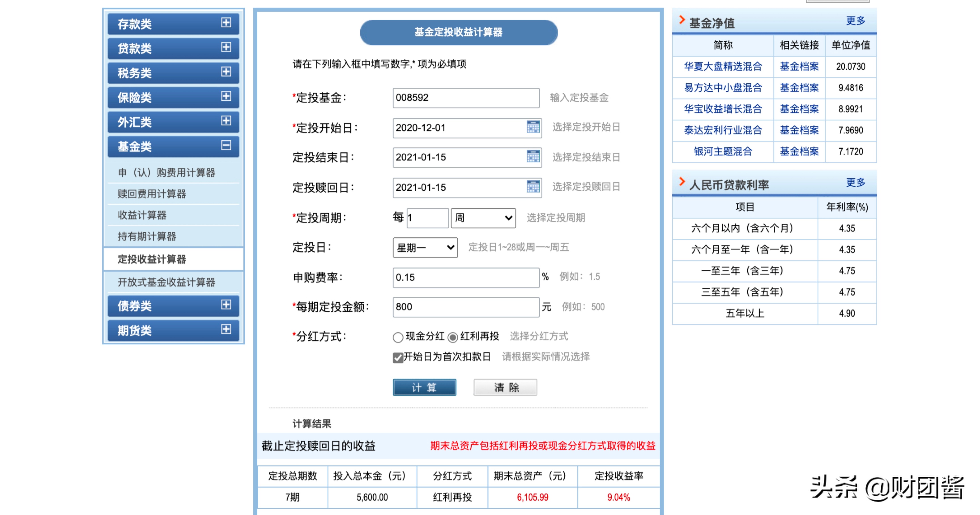Expand the 期货类 category
The image size is (980, 515).
tap(226, 330)
